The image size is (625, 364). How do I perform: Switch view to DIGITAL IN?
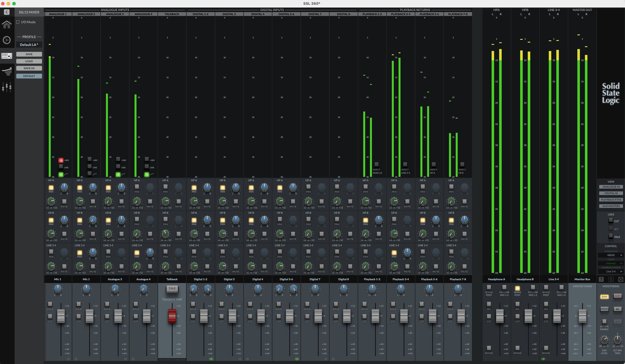click(x=611, y=193)
